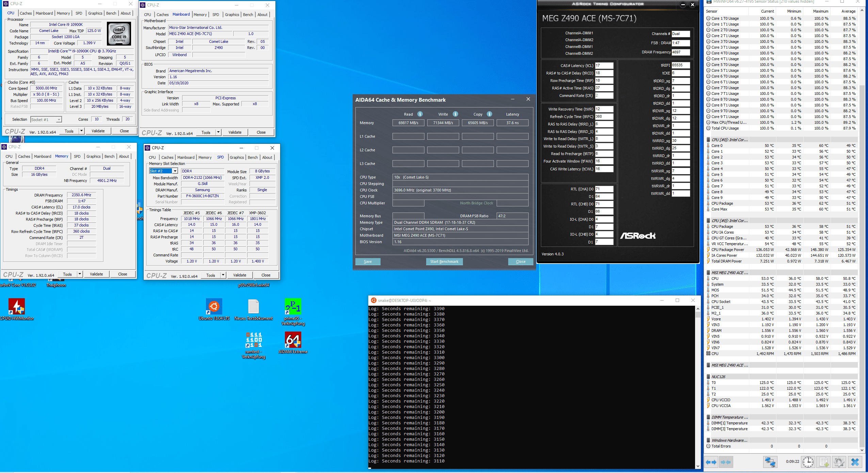Click ASRock Timing Configurator close X icon
This screenshot has height=473, width=868.
[692, 5]
